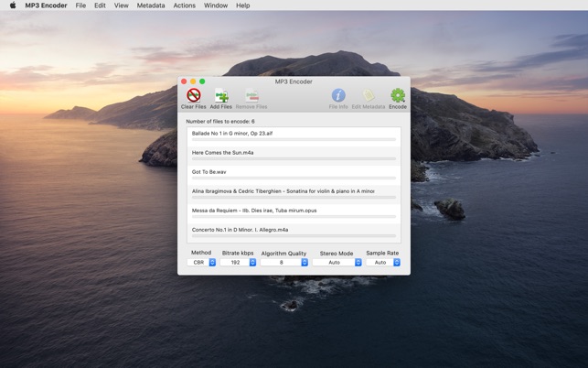Click the Remove Files toolbar icon
This screenshot has height=368, width=588.
(251, 95)
